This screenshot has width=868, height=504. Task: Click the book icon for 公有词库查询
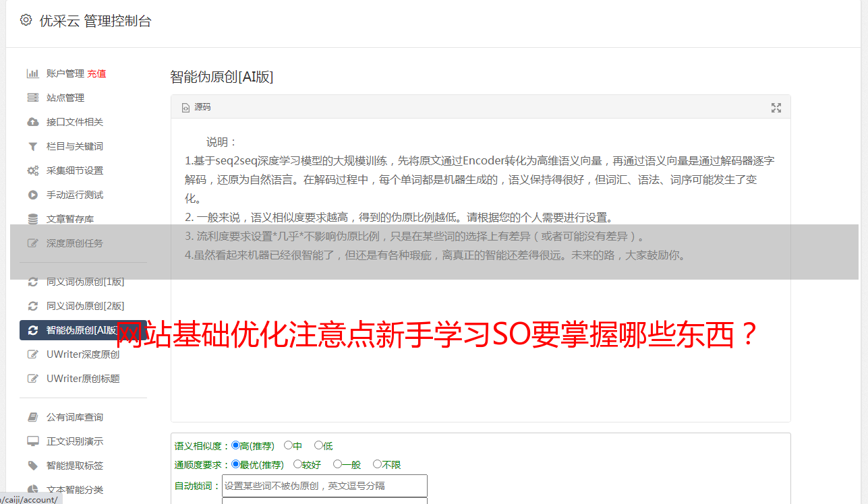(x=32, y=417)
